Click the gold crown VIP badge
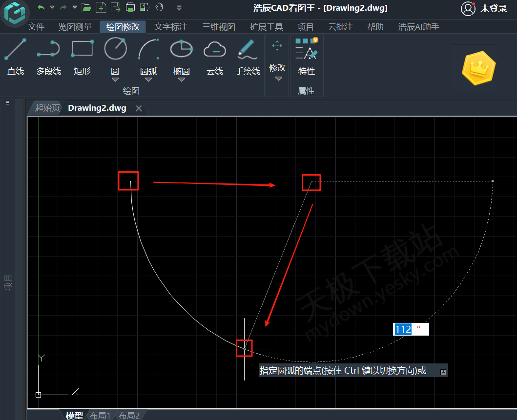517x420 pixels. pos(478,68)
